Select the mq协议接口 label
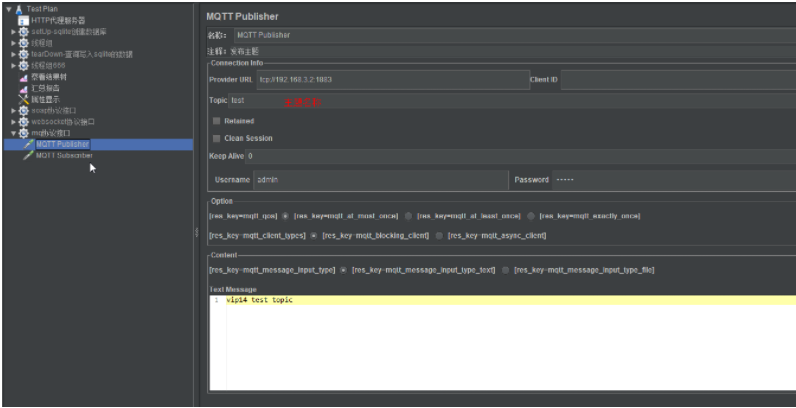This screenshot has height=408, width=796. pyautogui.click(x=51, y=133)
